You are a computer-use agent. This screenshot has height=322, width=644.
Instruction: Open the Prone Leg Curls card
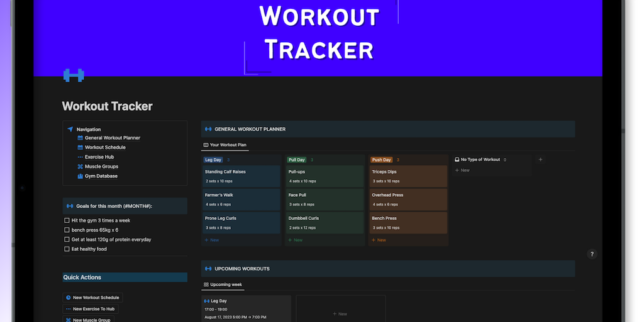click(x=241, y=223)
